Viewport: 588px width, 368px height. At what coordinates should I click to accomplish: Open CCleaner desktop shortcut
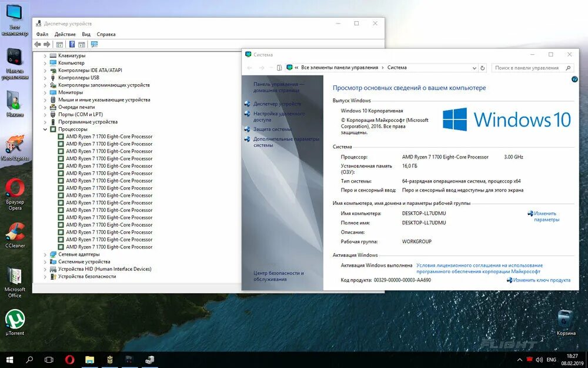[x=15, y=236]
